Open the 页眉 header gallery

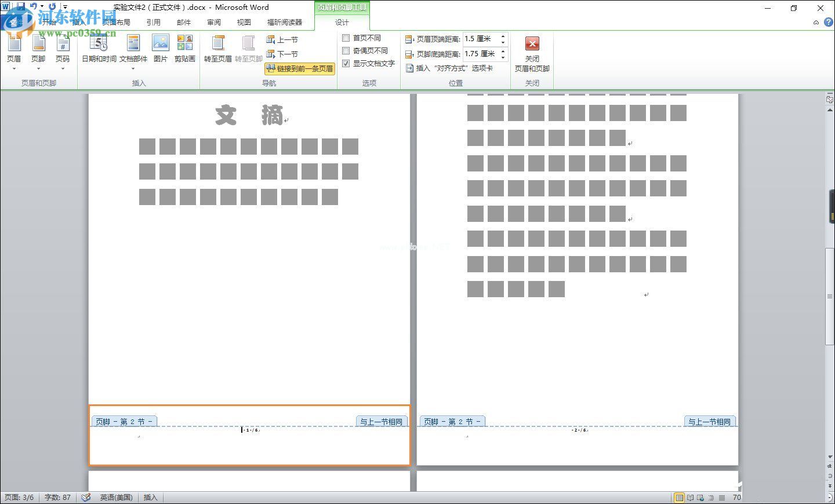14,51
